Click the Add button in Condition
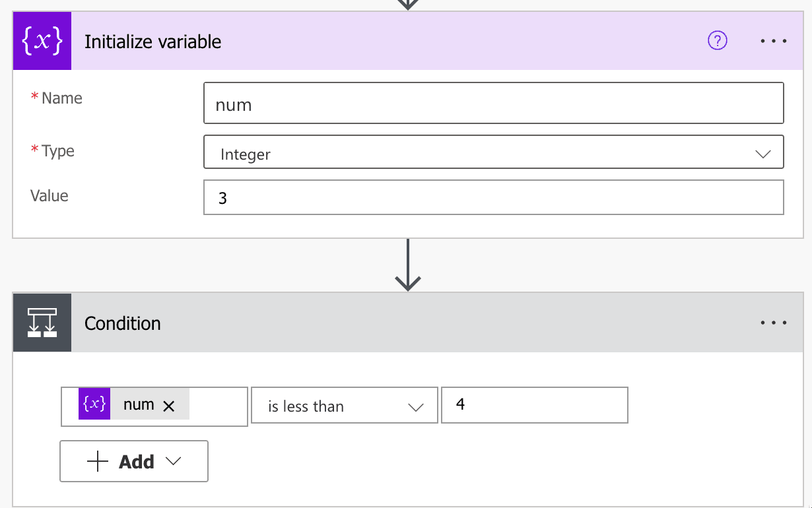The width and height of the screenshot is (812, 508). [x=133, y=460]
